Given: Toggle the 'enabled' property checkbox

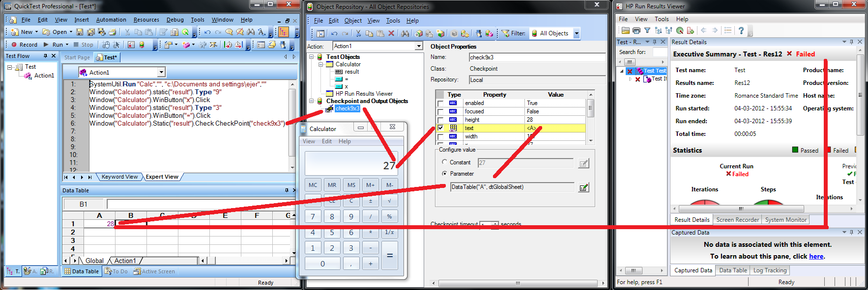Looking at the screenshot, I should click(440, 103).
